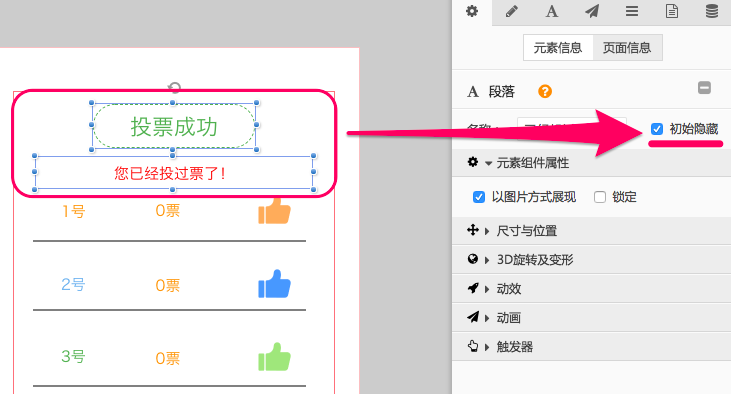Open the three-line list tab icon

(x=632, y=11)
